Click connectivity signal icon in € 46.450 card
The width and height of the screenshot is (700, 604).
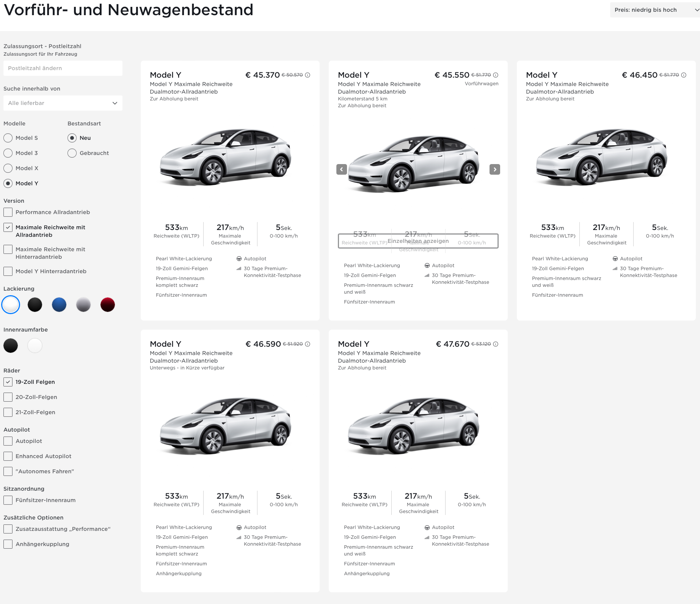(x=615, y=269)
